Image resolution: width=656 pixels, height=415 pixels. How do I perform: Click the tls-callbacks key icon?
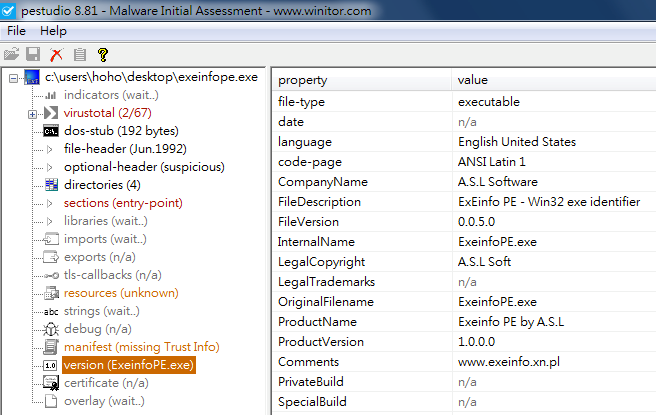point(51,275)
